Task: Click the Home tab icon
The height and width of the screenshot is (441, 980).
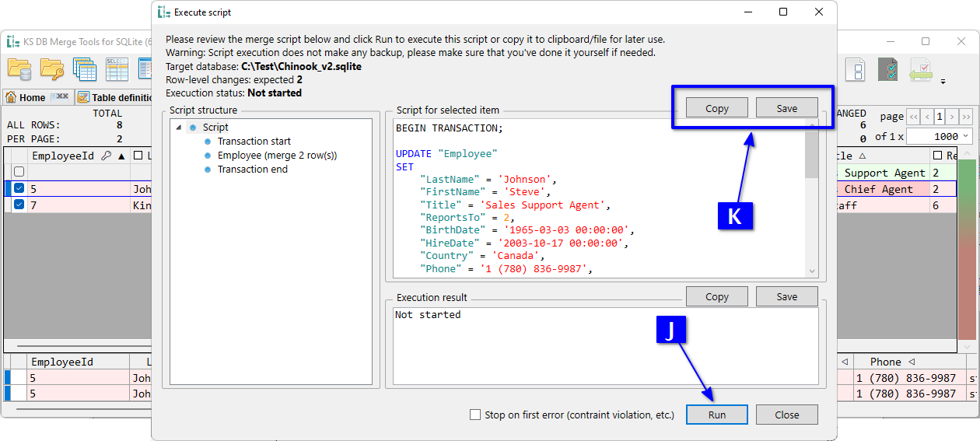Action: pyautogui.click(x=11, y=97)
